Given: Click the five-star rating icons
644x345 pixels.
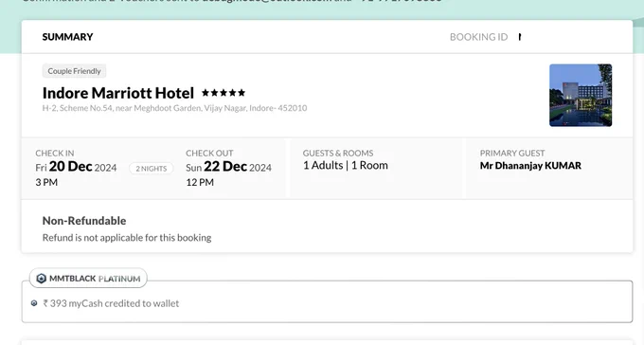Looking at the screenshot, I should click(224, 93).
